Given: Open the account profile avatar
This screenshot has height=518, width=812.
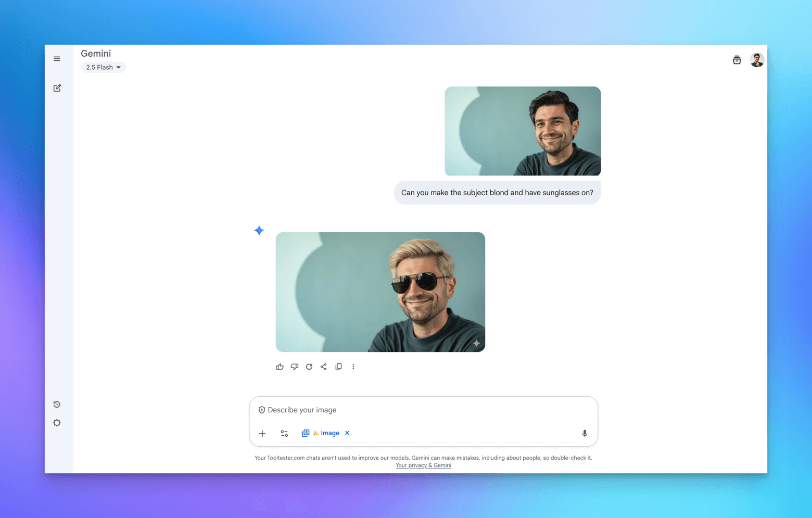Looking at the screenshot, I should pyautogui.click(x=757, y=60).
